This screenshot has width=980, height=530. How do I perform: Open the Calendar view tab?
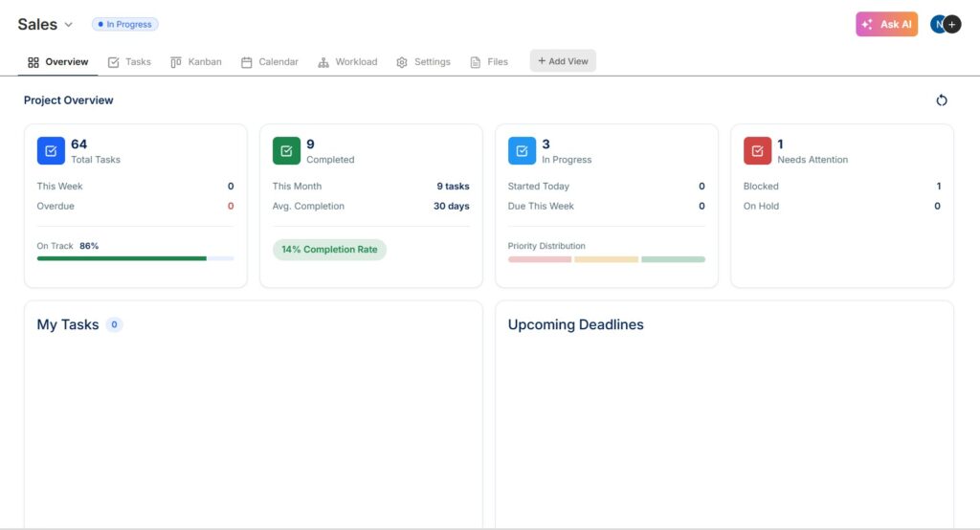pyautogui.click(x=269, y=62)
